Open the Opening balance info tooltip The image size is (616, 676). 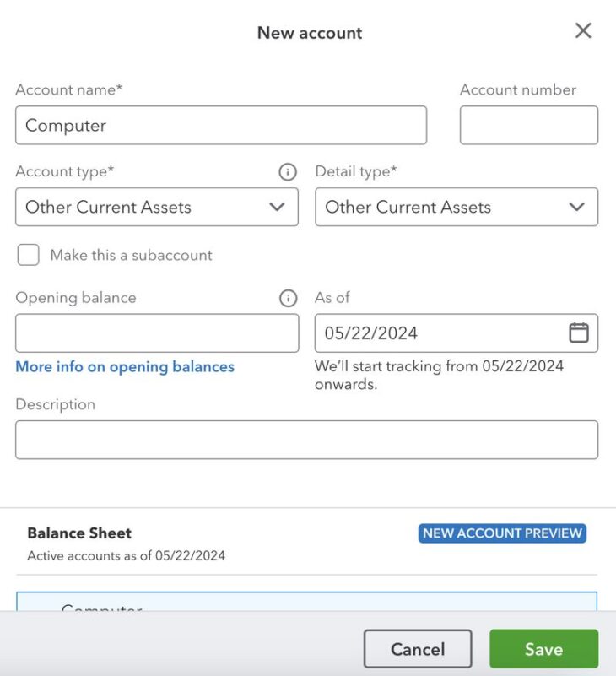pos(287,297)
